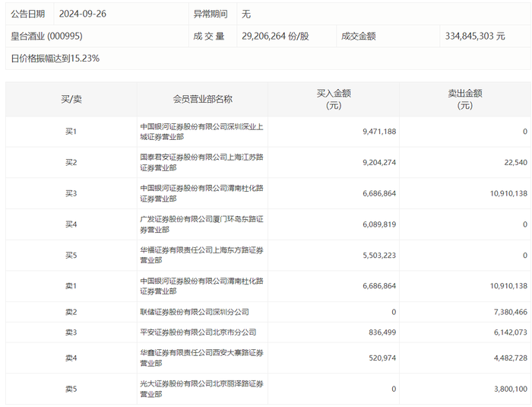The height and width of the screenshot is (407, 532).
Task: Select sell amount 10,910,138 in 买3 row
Action: (x=508, y=193)
